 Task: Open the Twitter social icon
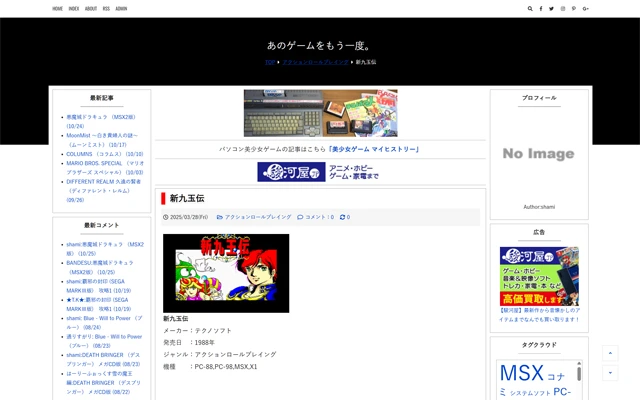click(x=552, y=8)
